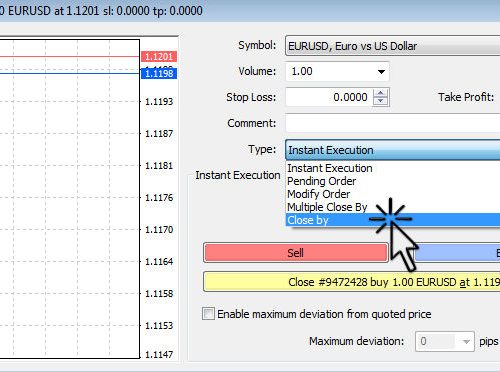Click the 1.1147 price axis label

click(159, 354)
